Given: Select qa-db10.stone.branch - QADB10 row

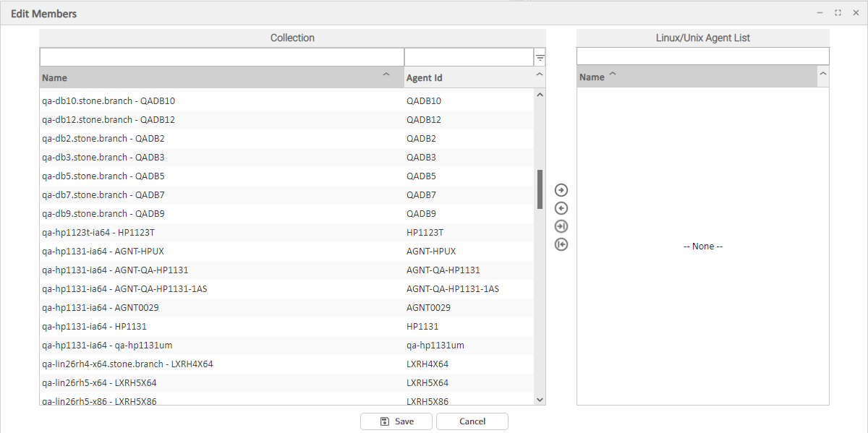Looking at the screenshot, I should click(109, 101).
